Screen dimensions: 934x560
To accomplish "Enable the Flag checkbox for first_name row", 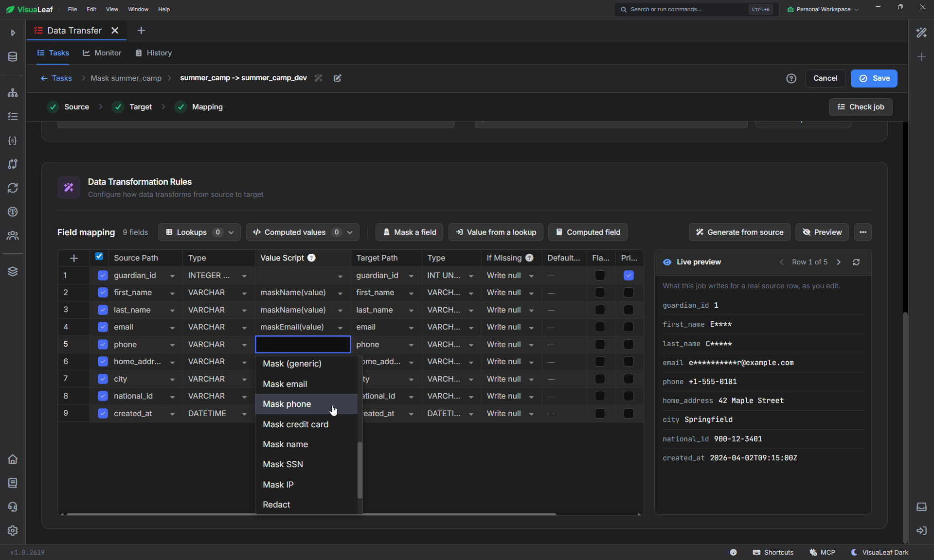I will 600,293.
